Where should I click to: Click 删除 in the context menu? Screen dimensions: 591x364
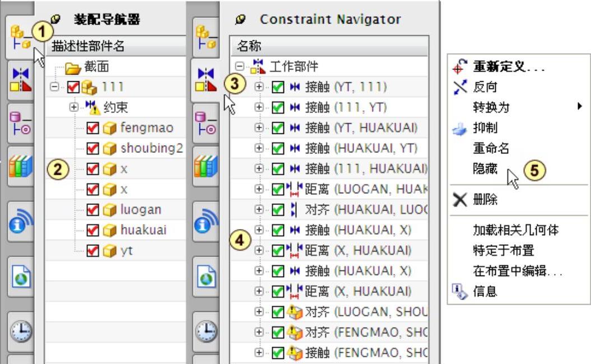[485, 200]
